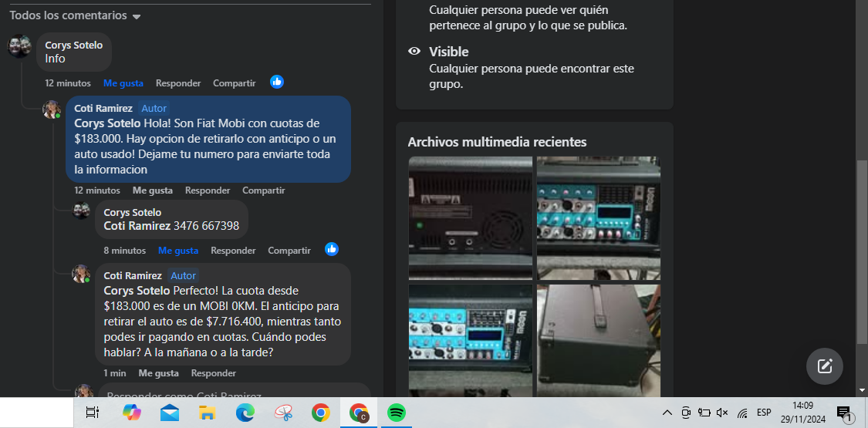Click the new message compose icon

(824, 366)
